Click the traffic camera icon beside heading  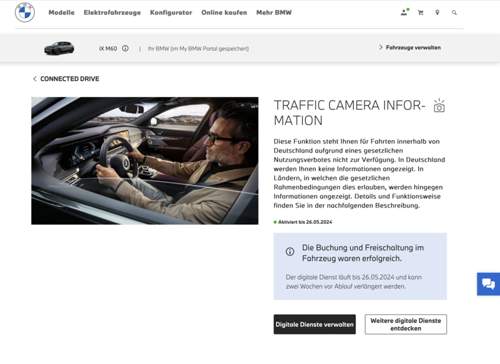tap(439, 105)
